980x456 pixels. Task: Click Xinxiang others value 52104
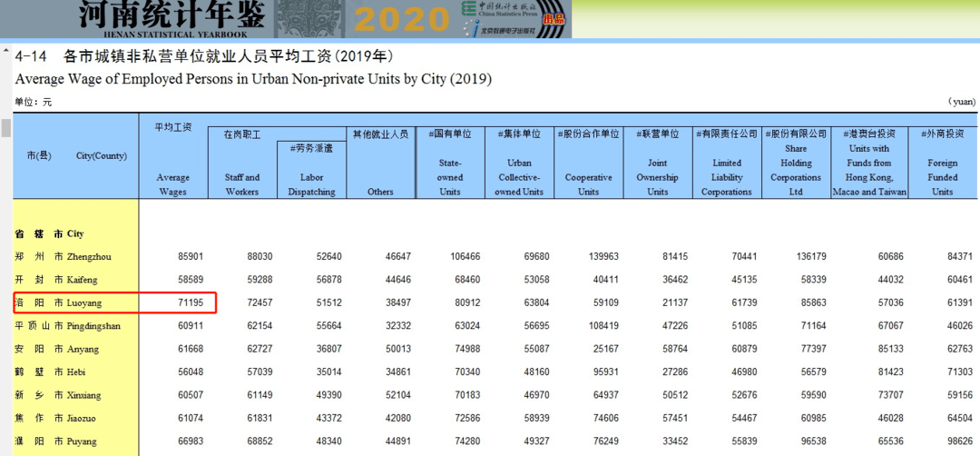coord(397,395)
